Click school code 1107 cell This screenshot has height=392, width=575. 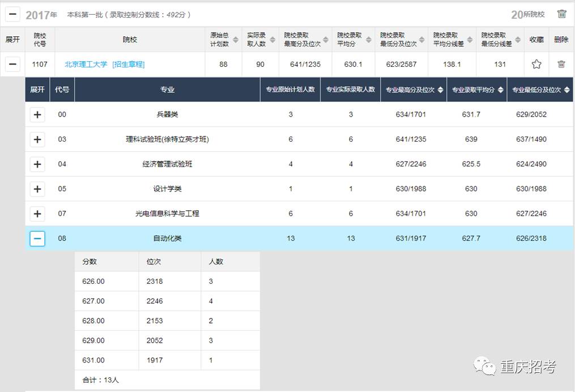(x=40, y=64)
